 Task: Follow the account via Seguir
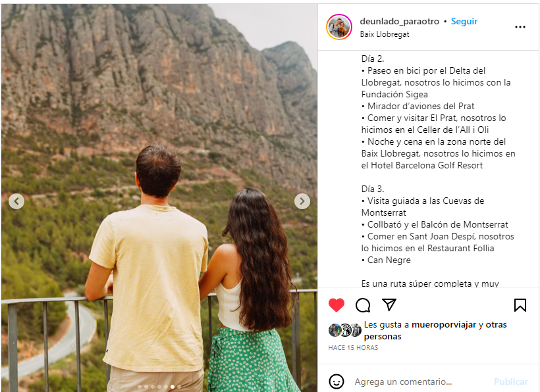(x=464, y=21)
